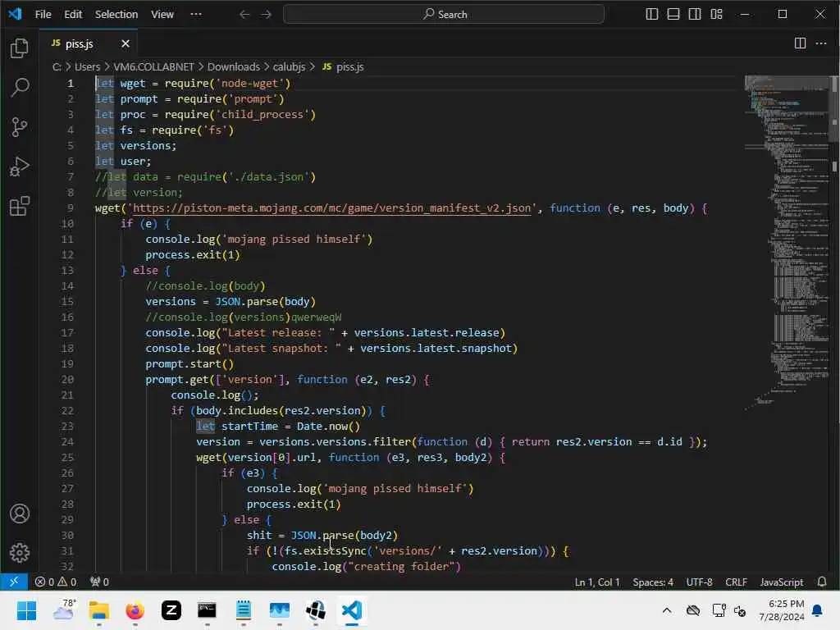Open the clock showing 6:25 PM
The height and width of the screenshot is (630, 840).
[x=781, y=610]
